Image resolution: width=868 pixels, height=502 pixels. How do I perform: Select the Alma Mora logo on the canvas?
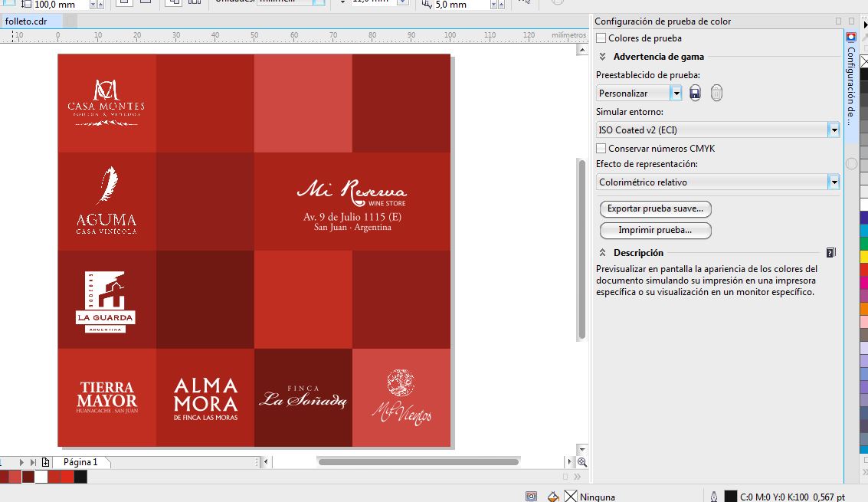(x=205, y=399)
